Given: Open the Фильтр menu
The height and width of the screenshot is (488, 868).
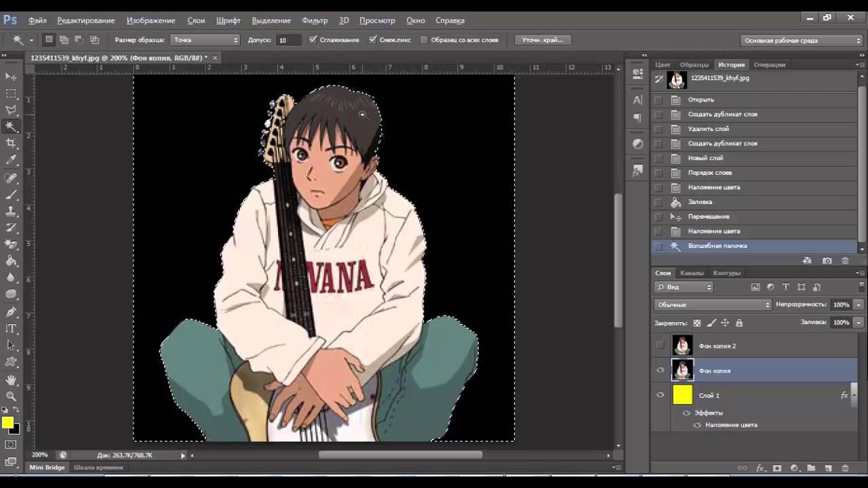Looking at the screenshot, I should pos(315,20).
